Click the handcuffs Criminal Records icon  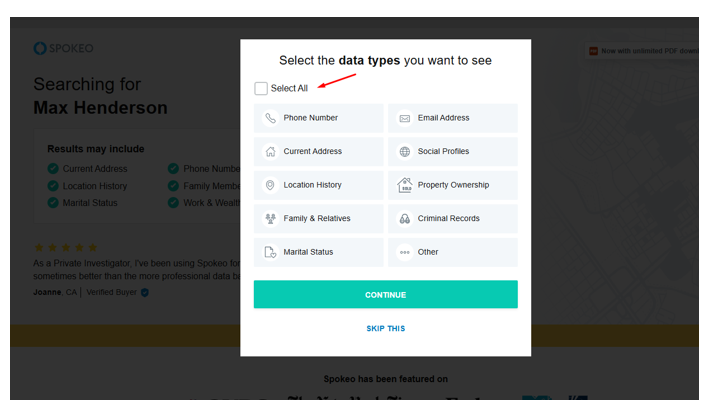404,219
